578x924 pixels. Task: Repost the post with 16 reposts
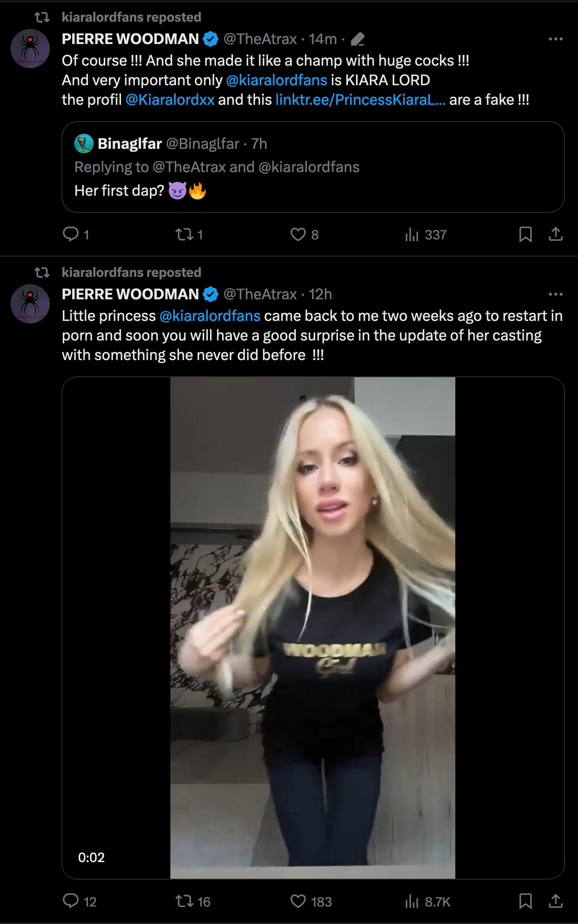184,901
